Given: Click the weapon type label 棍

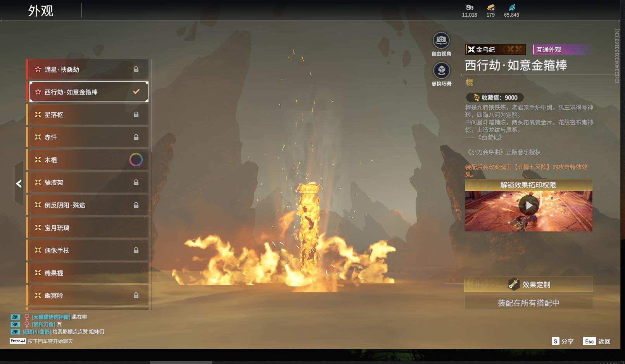Looking at the screenshot, I should click(x=470, y=82).
